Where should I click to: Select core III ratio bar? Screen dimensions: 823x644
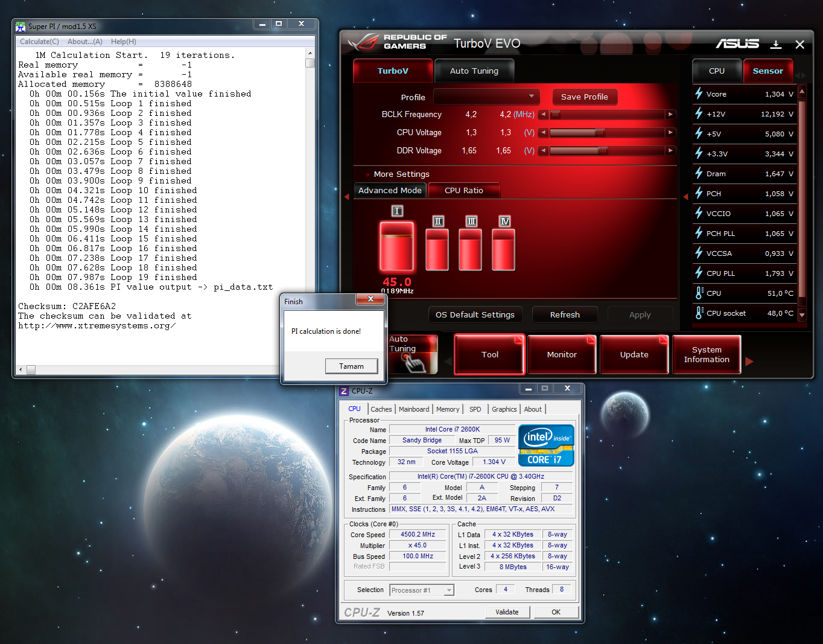coord(471,250)
